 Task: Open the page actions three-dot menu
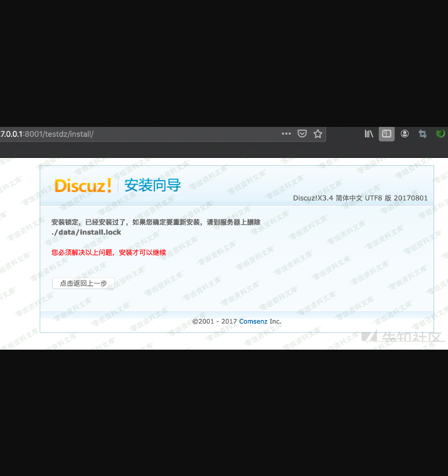tap(286, 134)
